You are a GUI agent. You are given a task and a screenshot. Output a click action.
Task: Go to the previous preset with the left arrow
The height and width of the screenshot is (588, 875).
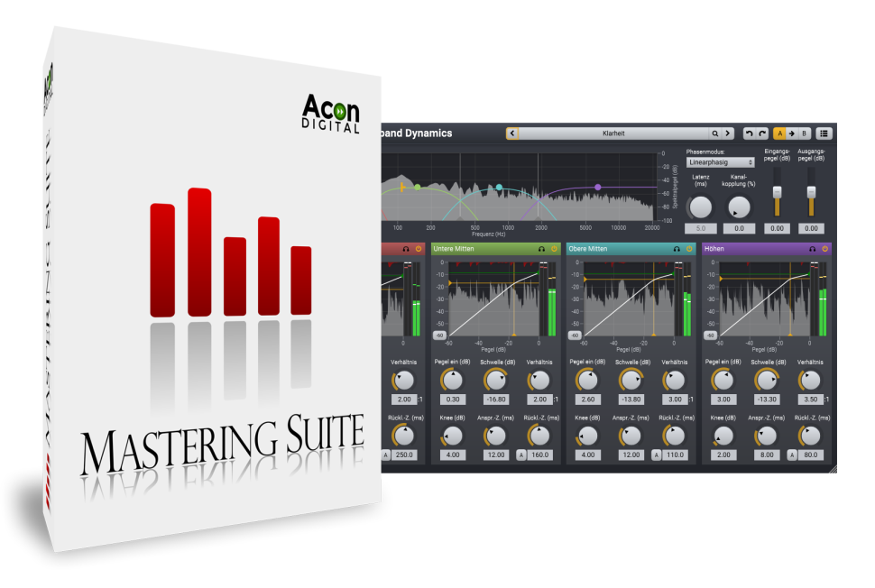click(512, 133)
